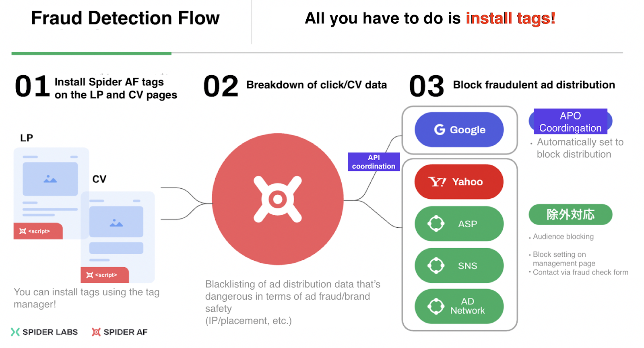Click the LP page script tag

coord(38,231)
